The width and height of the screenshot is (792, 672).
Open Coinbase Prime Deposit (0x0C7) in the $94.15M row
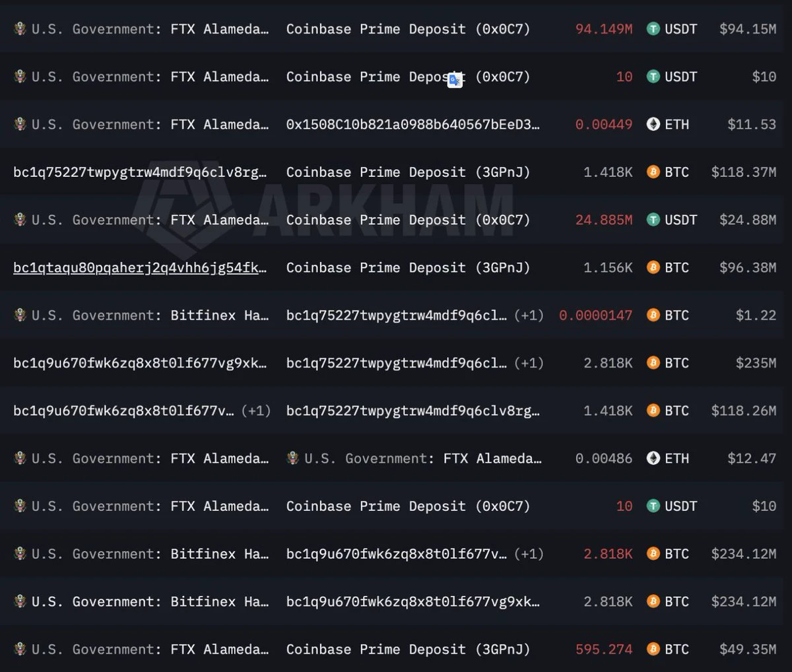[x=408, y=29]
